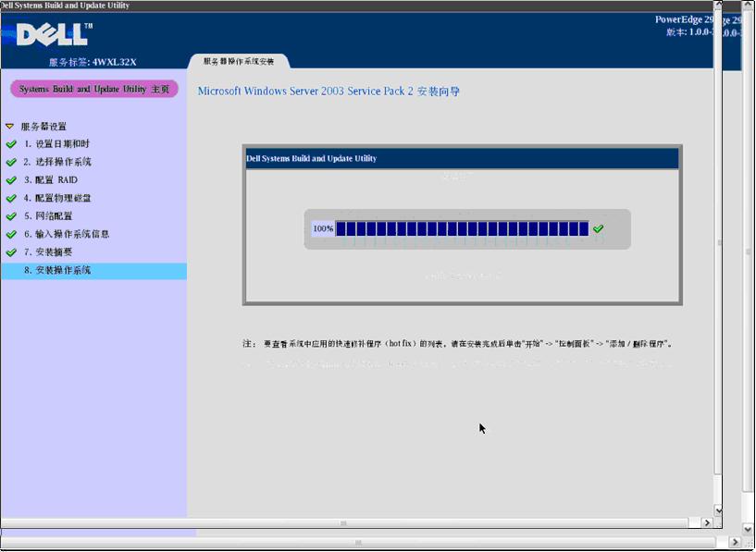Click the 服务标签: 4WXL32X text
Image resolution: width=756 pixels, height=552 pixels.
pos(93,62)
